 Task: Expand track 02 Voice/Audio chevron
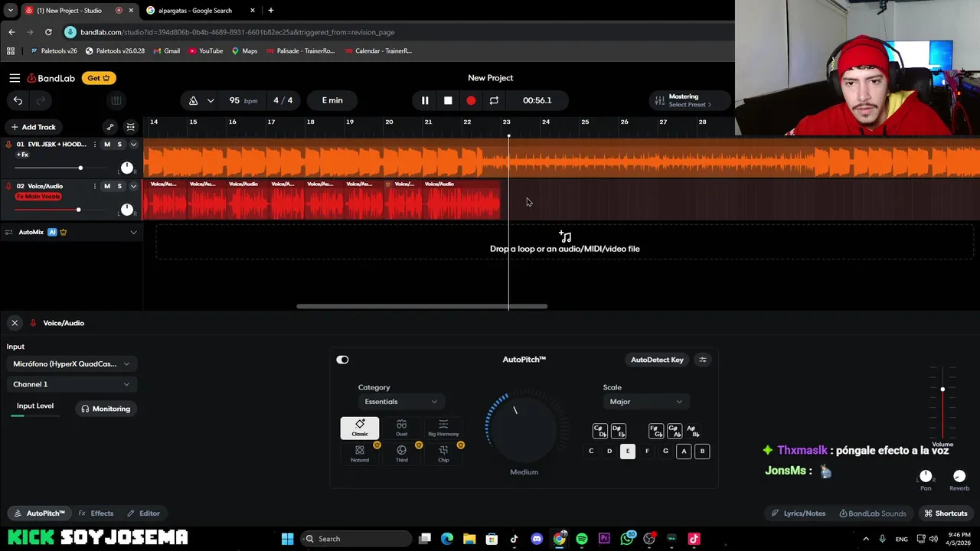tap(133, 186)
